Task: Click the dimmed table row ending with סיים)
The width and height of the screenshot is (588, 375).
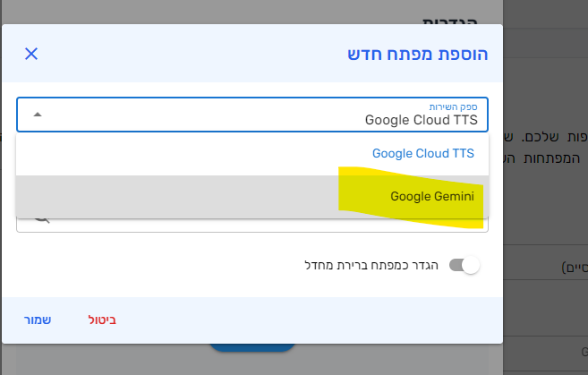Action: pos(545,267)
